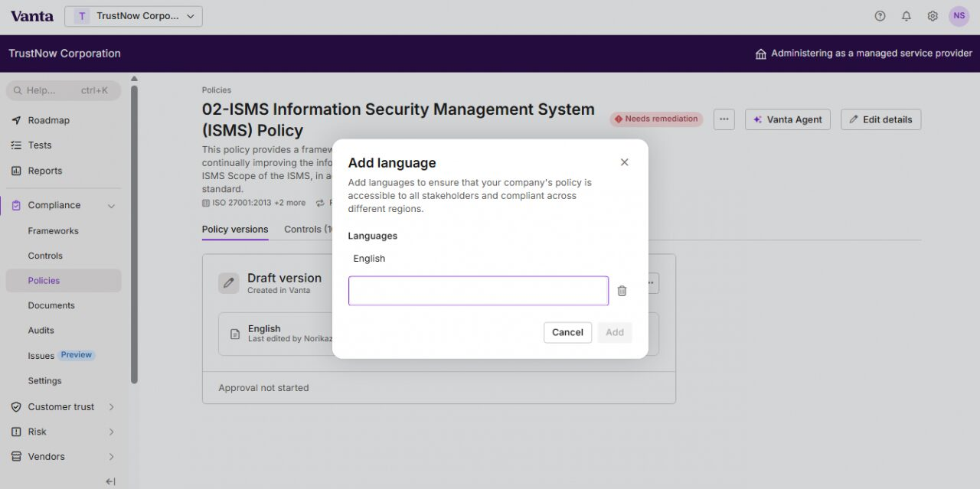This screenshot has width=980, height=489.
Task: Go to Issues Preview item
Action: click(60, 355)
